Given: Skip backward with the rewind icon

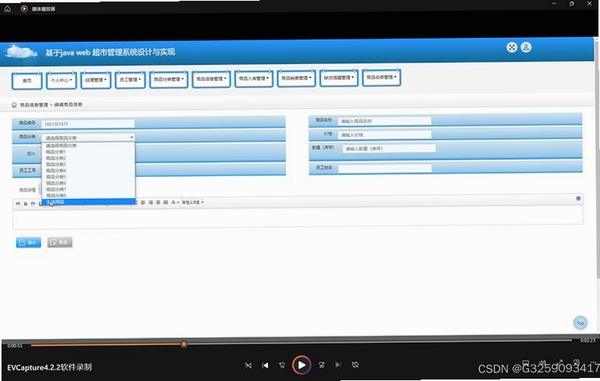Looking at the screenshot, I should point(282,366).
